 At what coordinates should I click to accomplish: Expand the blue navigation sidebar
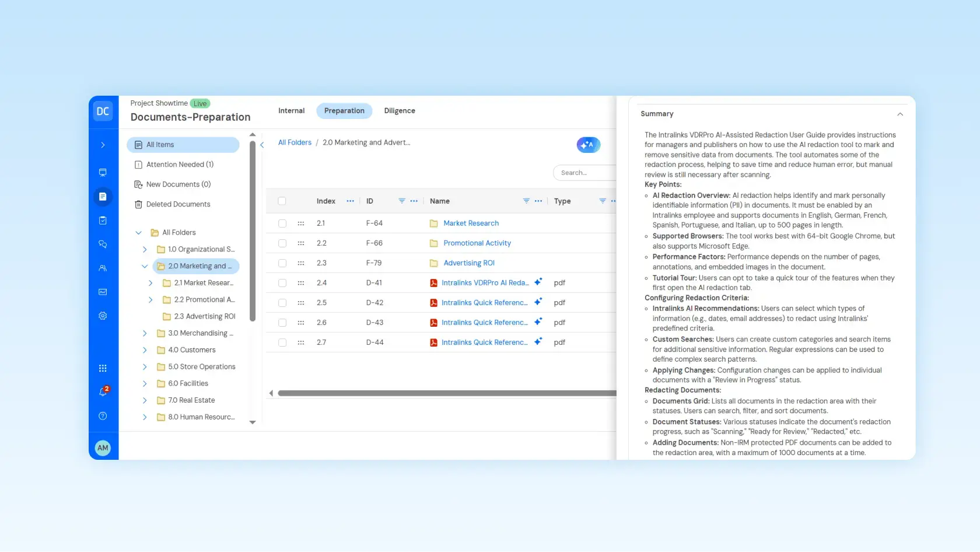[x=103, y=145]
